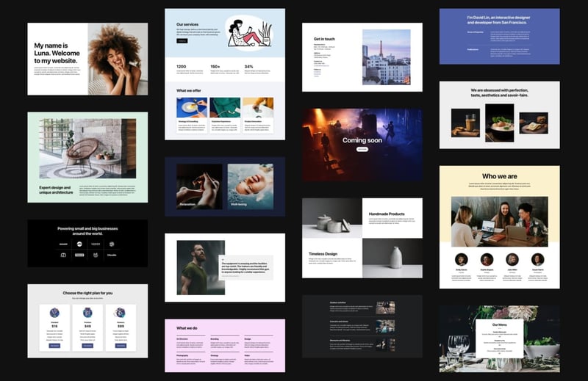Click the '$49' price
Image resolution: width=588 pixels, height=381 pixels.
87,326
